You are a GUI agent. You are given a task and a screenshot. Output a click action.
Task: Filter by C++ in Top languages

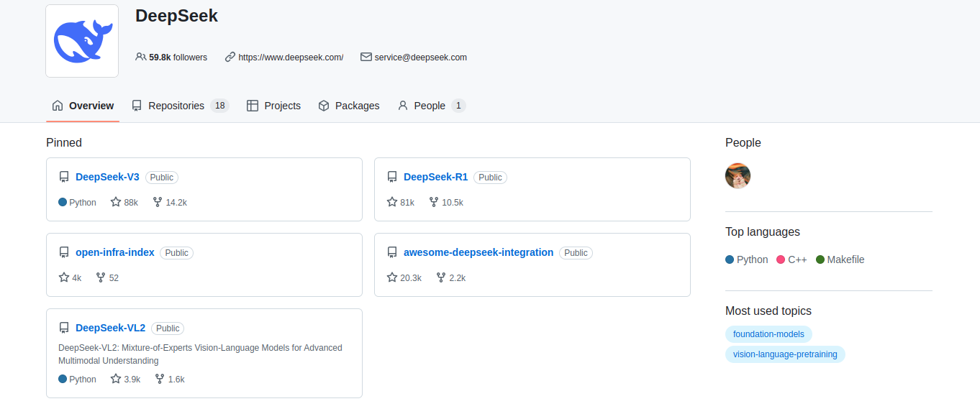pos(792,259)
